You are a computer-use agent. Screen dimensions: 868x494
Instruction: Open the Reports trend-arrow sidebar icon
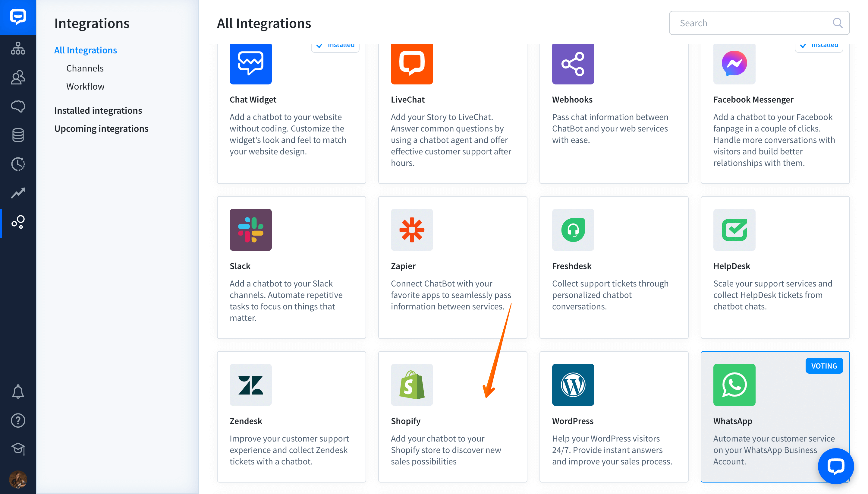coord(18,193)
